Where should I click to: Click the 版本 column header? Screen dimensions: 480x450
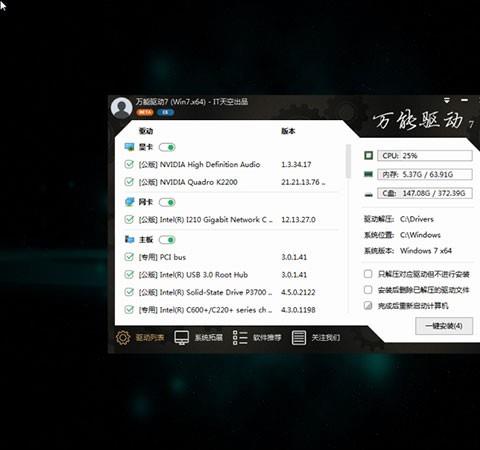(288, 131)
